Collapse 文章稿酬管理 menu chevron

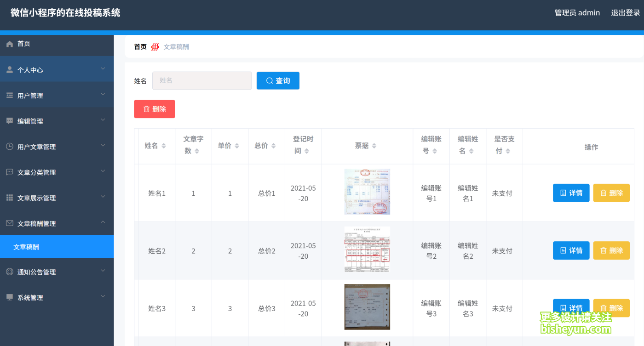click(103, 222)
